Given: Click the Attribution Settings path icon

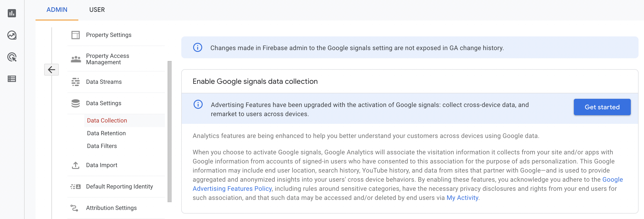Looking at the screenshot, I should (74, 208).
